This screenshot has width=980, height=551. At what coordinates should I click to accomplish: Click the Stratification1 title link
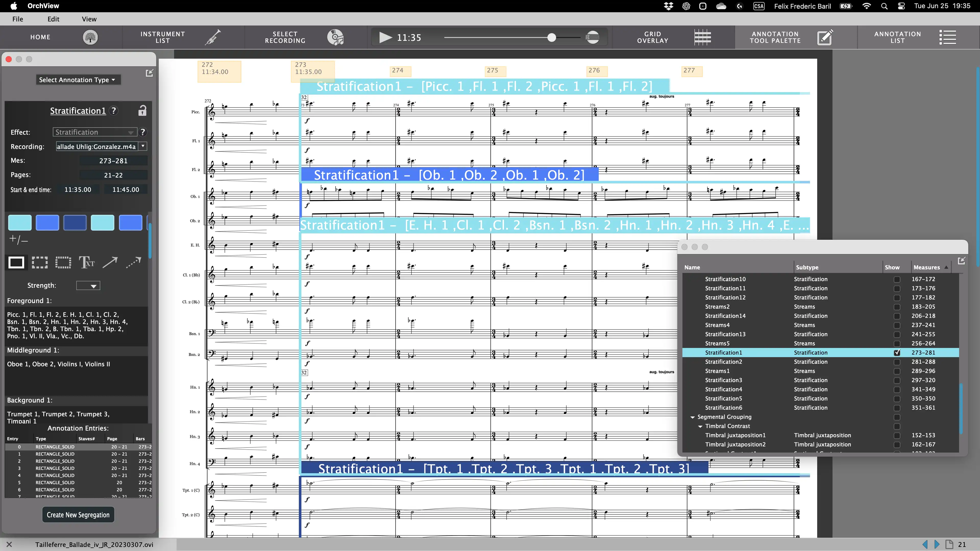pos(78,111)
